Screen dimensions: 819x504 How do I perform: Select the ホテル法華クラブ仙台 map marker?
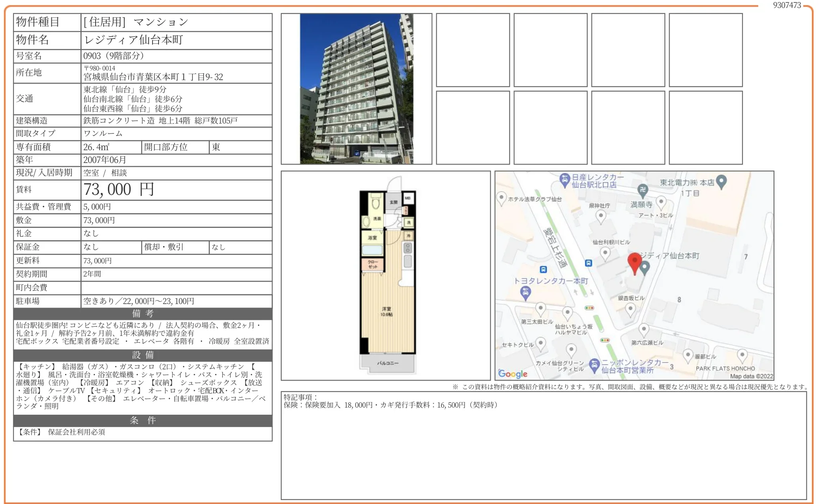pyautogui.click(x=502, y=197)
